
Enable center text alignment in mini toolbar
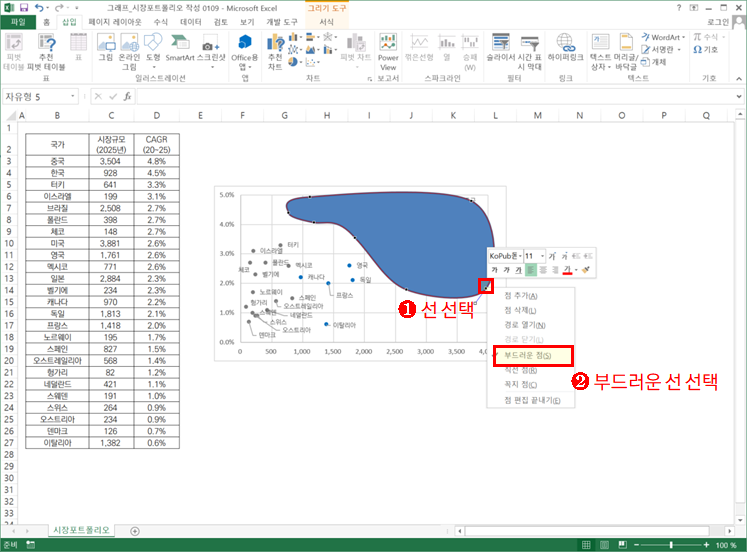coord(543,270)
